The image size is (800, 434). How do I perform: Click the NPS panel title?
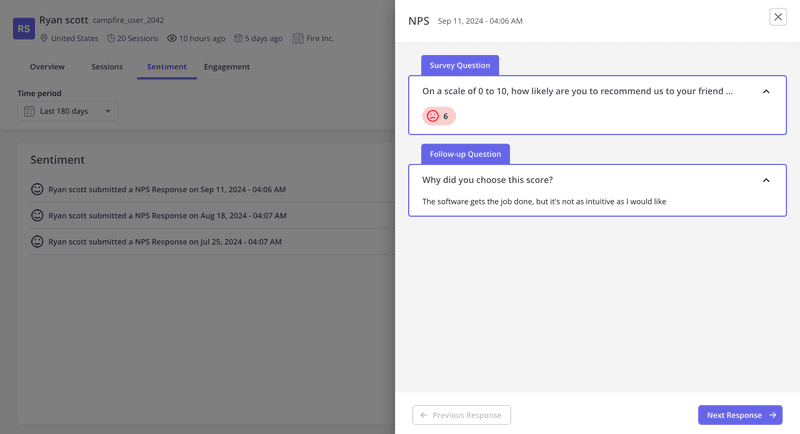418,21
